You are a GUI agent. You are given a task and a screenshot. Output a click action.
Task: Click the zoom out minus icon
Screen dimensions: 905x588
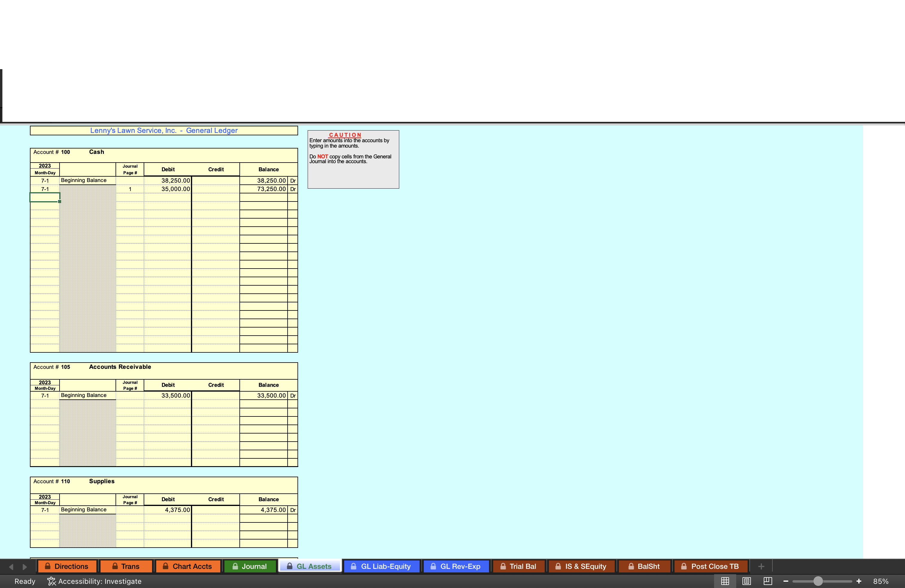[x=786, y=581]
